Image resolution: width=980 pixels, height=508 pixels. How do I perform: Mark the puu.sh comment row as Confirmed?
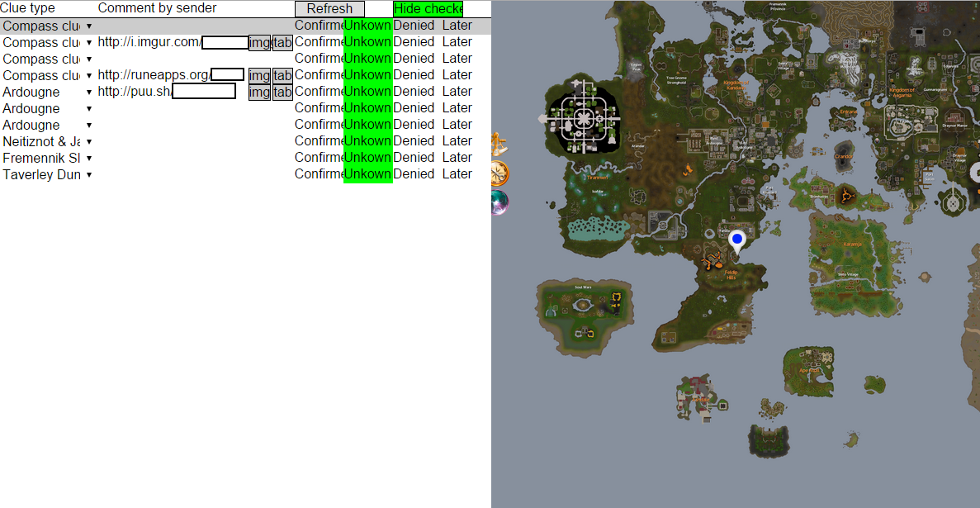pyautogui.click(x=320, y=92)
